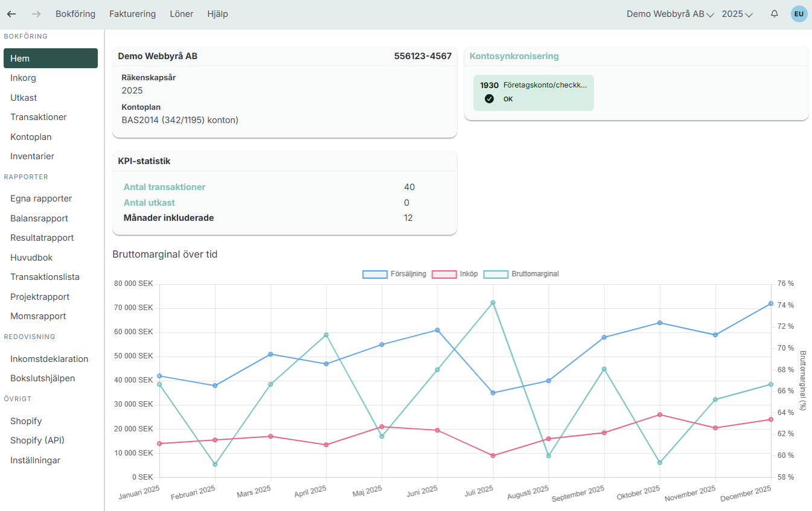Open the Bokföring top menu
812x511 pixels.
coord(75,14)
